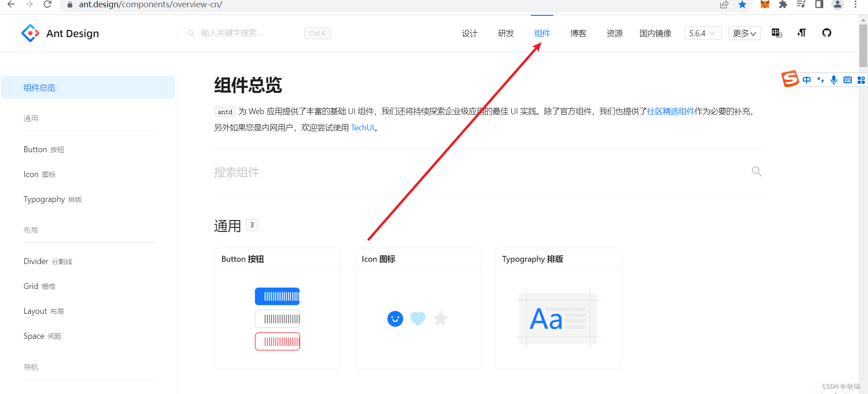The height and width of the screenshot is (394, 868).
Task: Open Layout 布局 in sidebar
Action: (43, 311)
